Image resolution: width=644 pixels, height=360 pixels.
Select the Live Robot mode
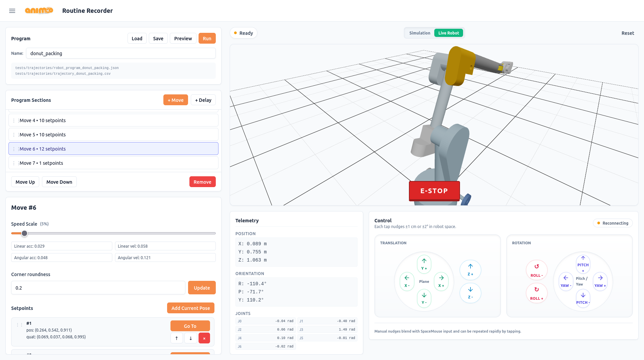448,33
